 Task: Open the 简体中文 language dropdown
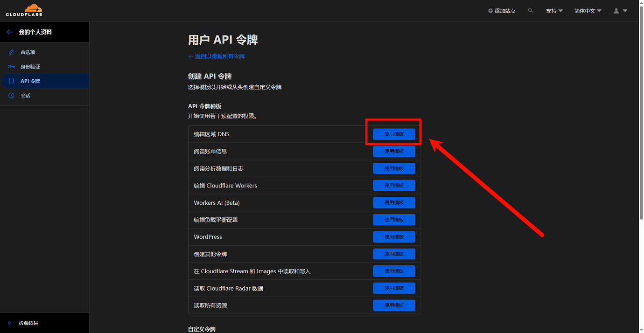tap(588, 11)
